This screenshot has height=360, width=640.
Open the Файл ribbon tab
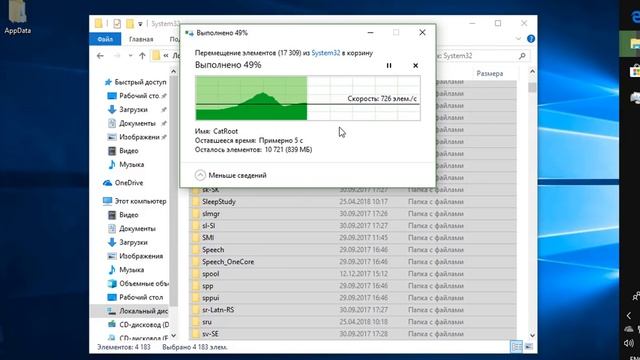tap(105, 39)
